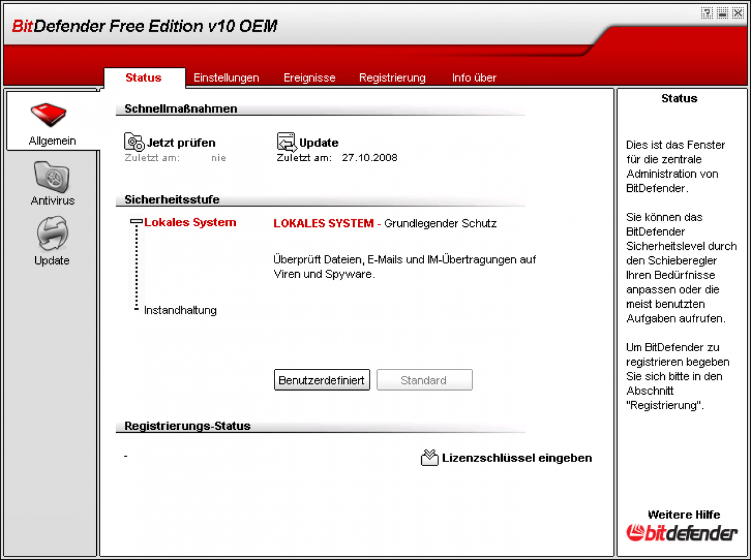Open the Allgemein section icon

tap(49, 116)
